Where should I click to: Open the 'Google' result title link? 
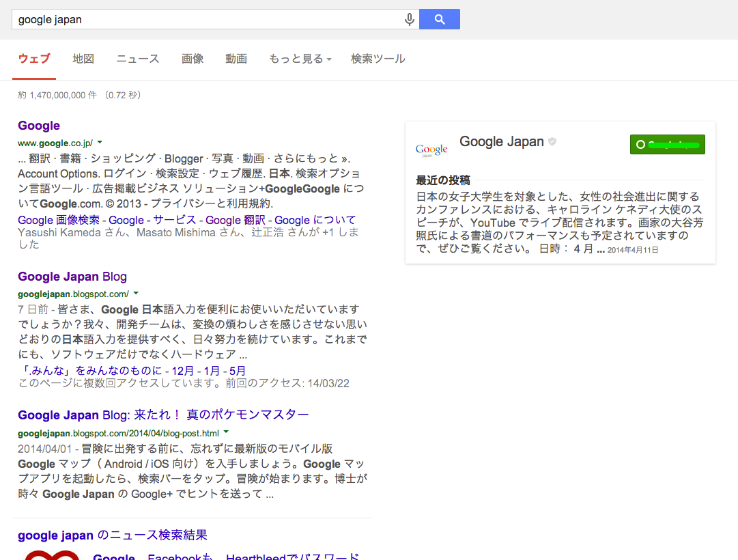[x=39, y=126]
